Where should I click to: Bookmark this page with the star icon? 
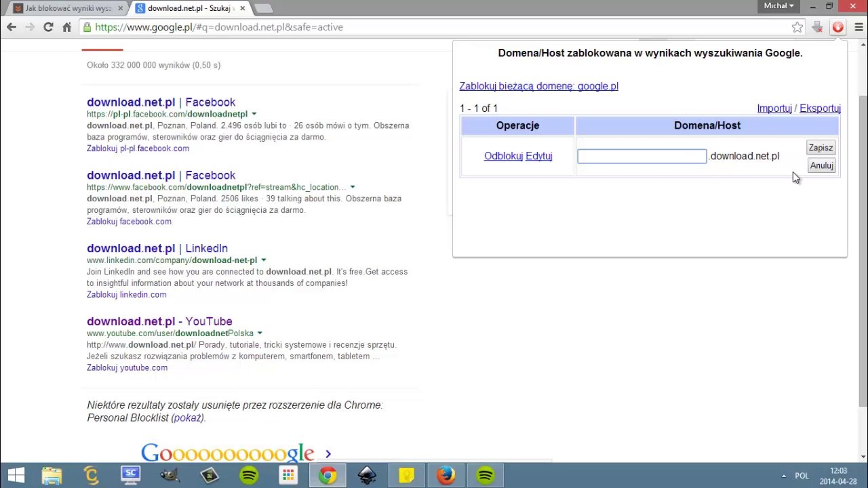pos(797,27)
